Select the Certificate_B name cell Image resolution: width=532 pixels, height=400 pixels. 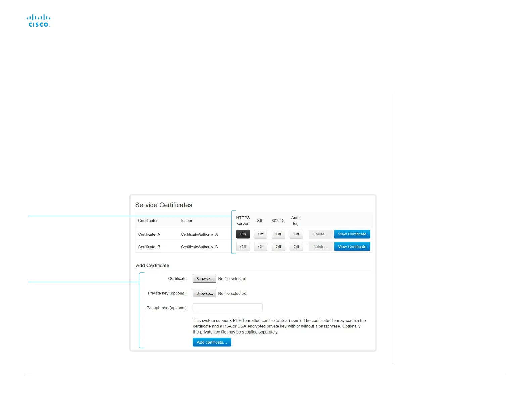click(x=149, y=247)
